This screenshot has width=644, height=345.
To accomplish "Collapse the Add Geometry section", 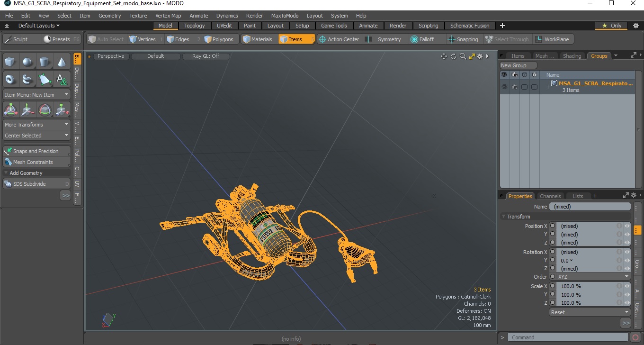I will 36,173.
